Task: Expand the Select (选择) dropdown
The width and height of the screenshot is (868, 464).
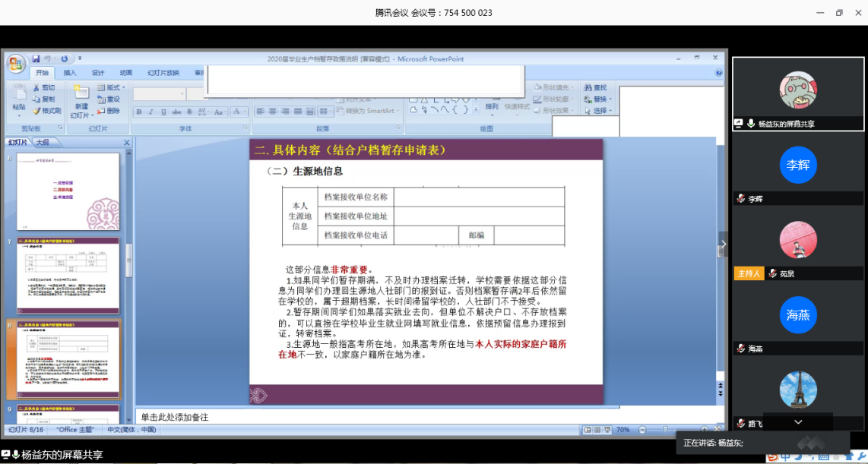Action: 600,111
